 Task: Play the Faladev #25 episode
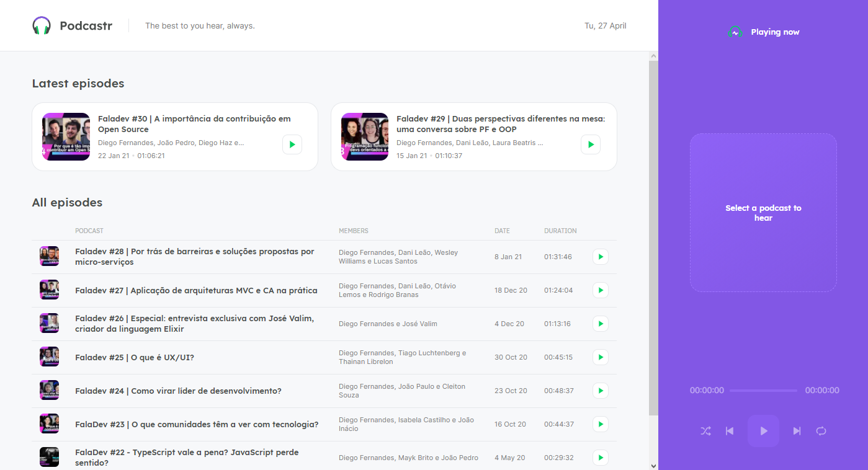pos(601,357)
